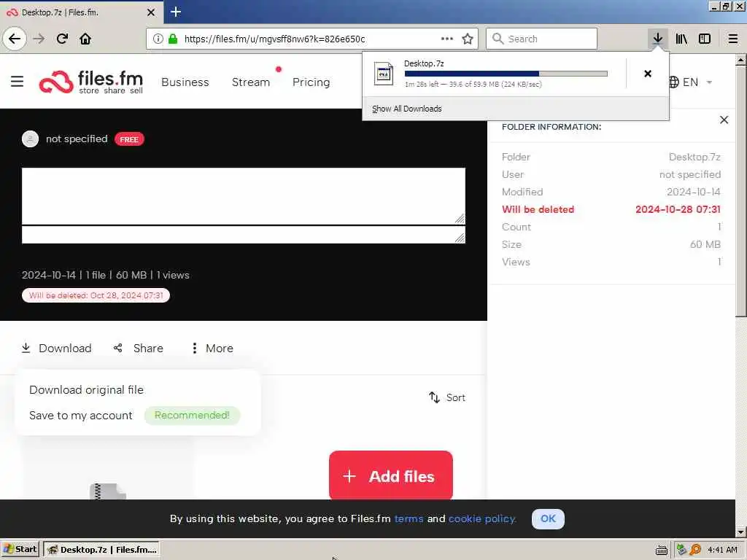
Task: Open page actions three-dot menu in URL bar
Action: pyautogui.click(x=447, y=39)
